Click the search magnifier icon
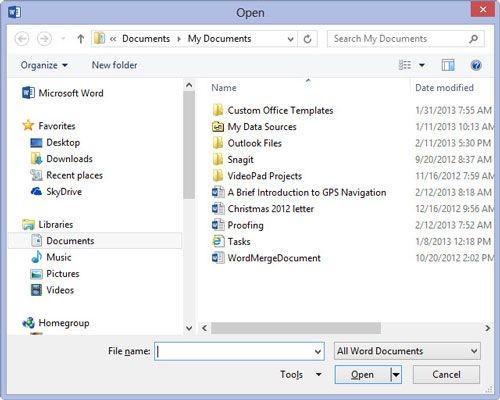The image size is (500, 400). [473, 39]
